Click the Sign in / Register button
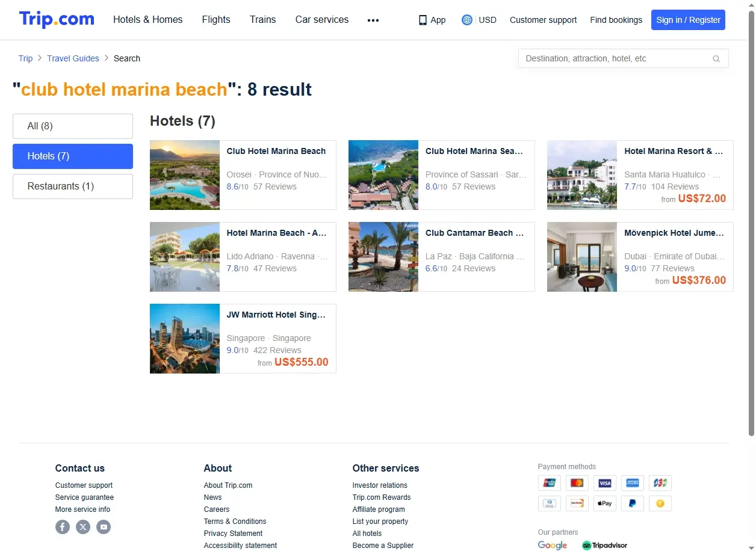This screenshot has width=756, height=554. pyautogui.click(x=688, y=20)
